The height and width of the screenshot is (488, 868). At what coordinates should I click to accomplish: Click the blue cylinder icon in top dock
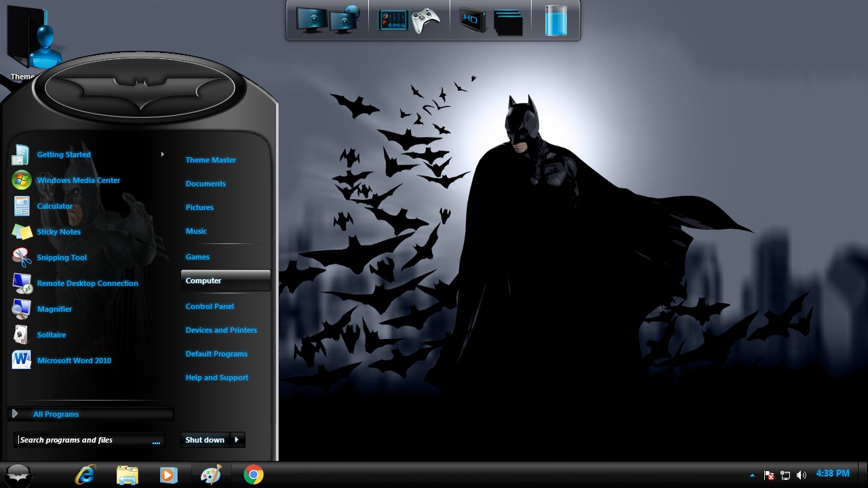[556, 20]
